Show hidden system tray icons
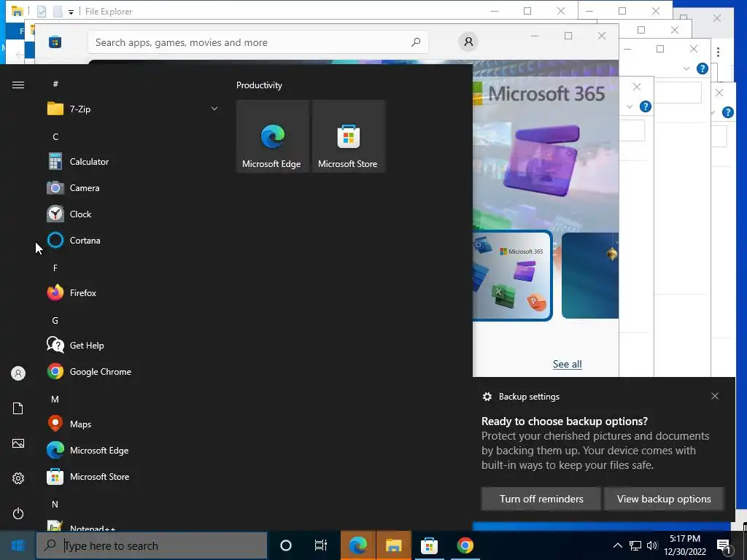This screenshot has width=747, height=560. [x=617, y=545]
